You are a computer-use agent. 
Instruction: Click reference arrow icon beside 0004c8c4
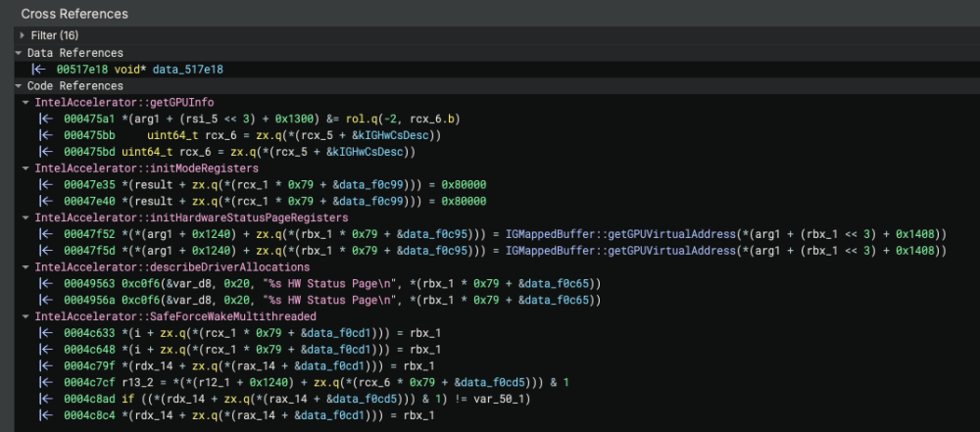44,415
